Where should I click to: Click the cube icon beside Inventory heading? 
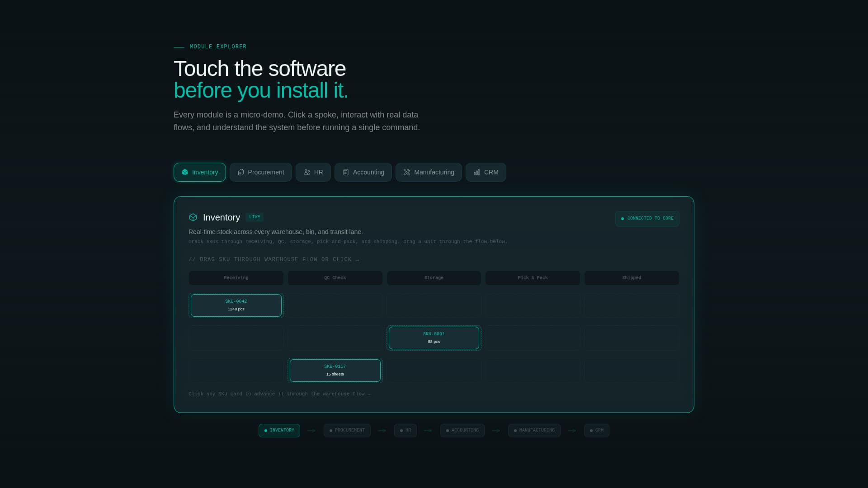click(193, 217)
